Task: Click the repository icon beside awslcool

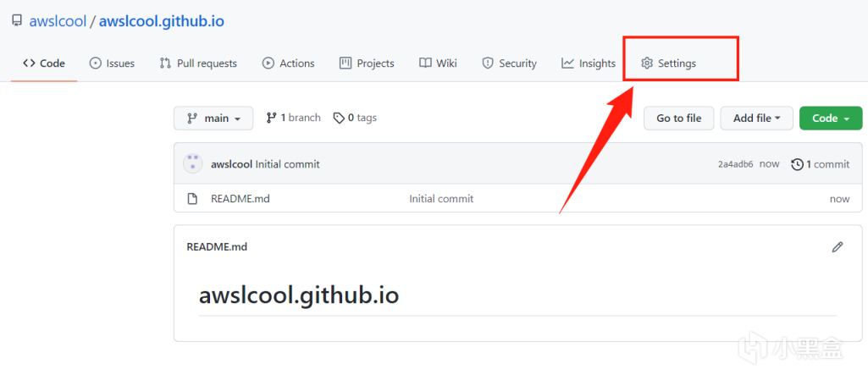Action: point(17,20)
